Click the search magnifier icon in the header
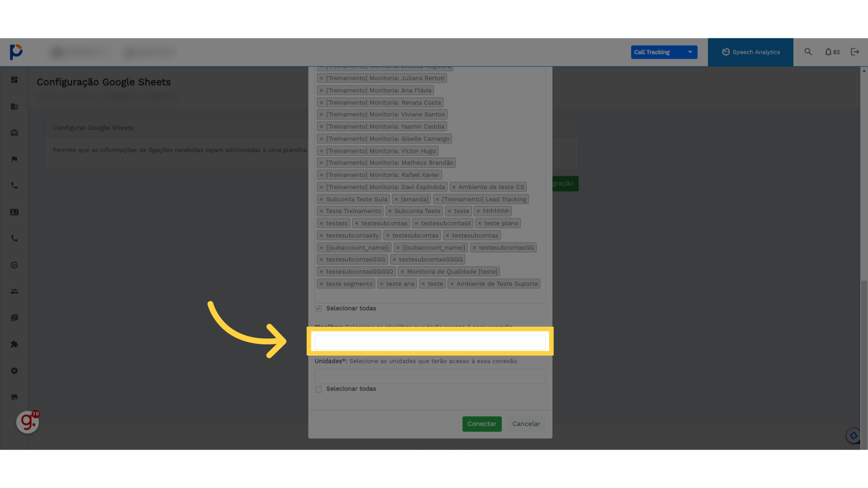The height and width of the screenshot is (488, 868). (x=808, y=52)
